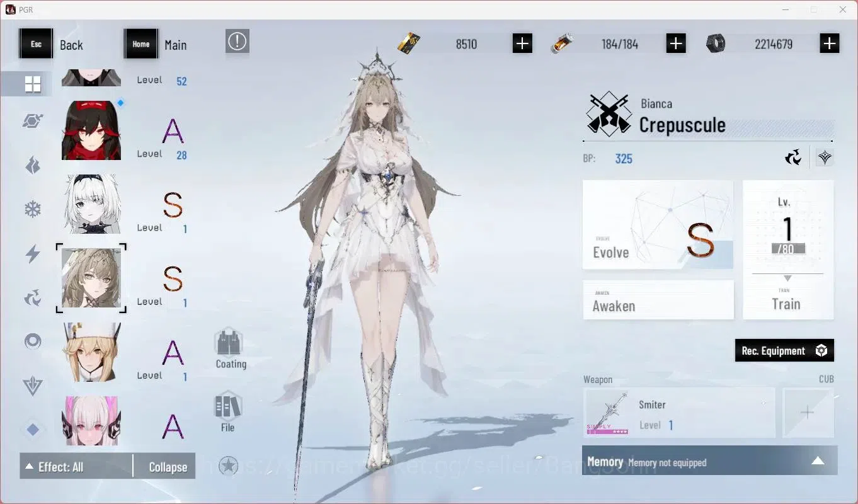Open the info exclamation icon

[x=237, y=42]
